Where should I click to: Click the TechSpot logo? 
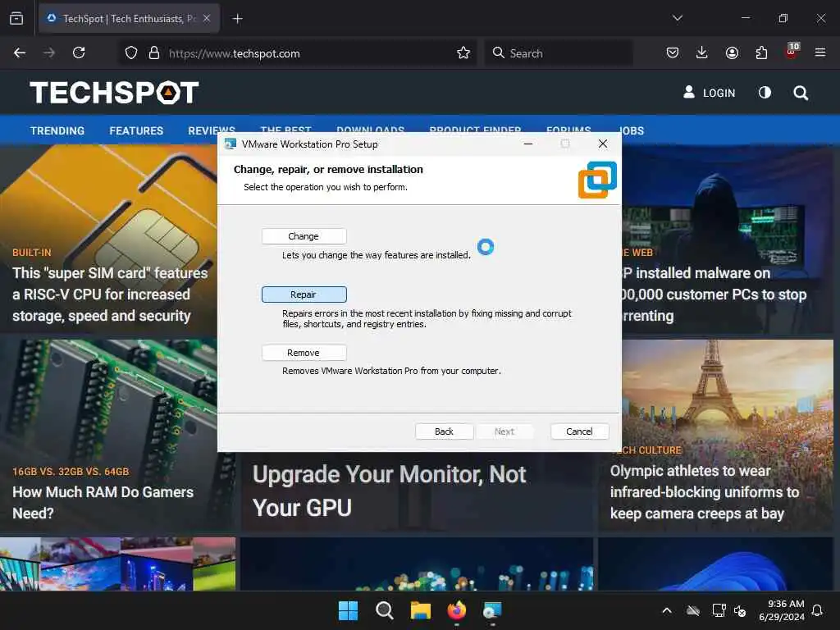point(114,92)
